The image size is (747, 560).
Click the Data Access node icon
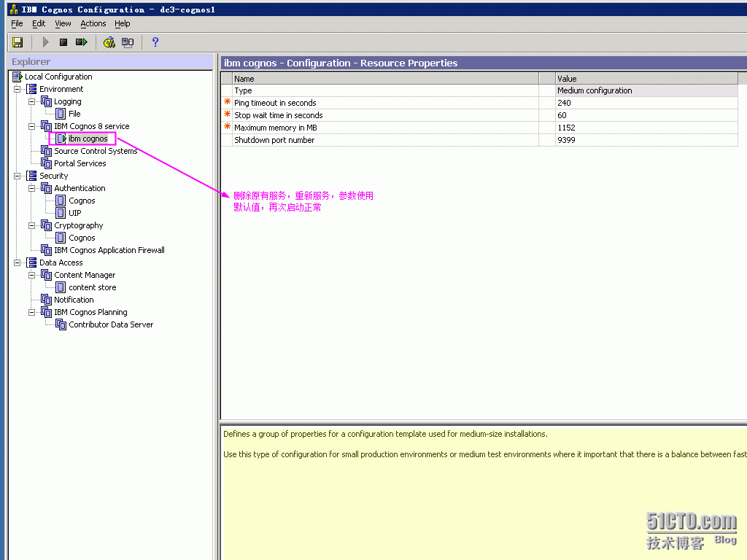(31, 262)
